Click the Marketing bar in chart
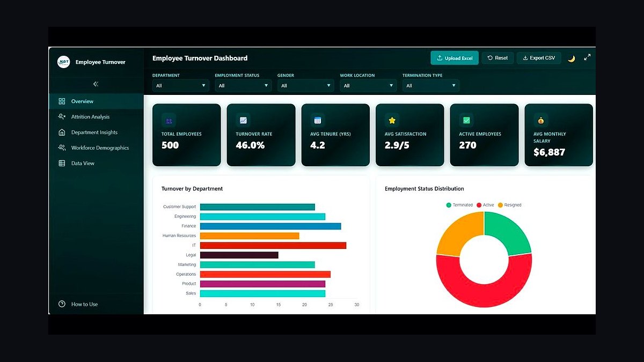The width and height of the screenshot is (644, 362). (x=258, y=264)
